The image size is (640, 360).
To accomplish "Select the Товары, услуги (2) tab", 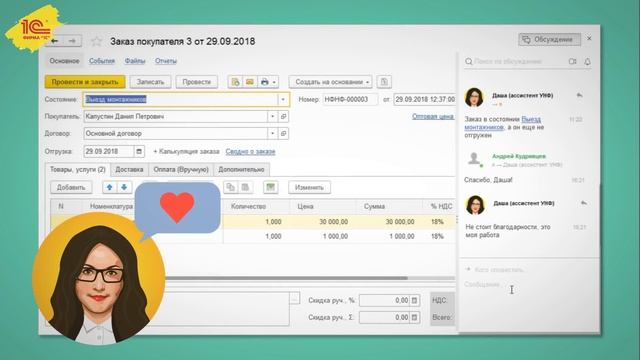I will [x=78, y=169].
